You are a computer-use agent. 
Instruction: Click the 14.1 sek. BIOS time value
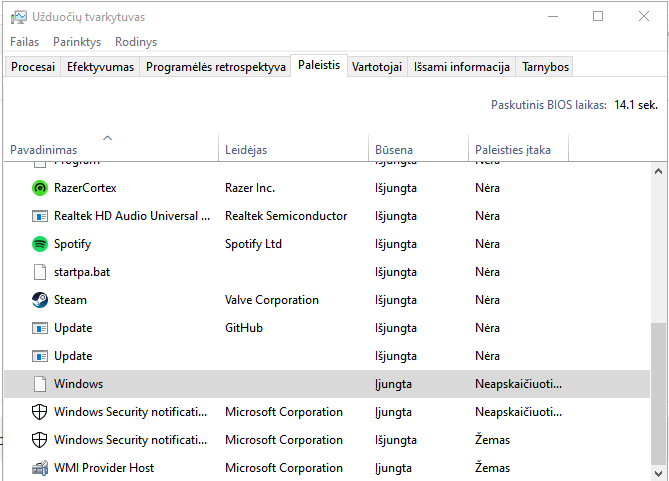pyautogui.click(x=636, y=105)
